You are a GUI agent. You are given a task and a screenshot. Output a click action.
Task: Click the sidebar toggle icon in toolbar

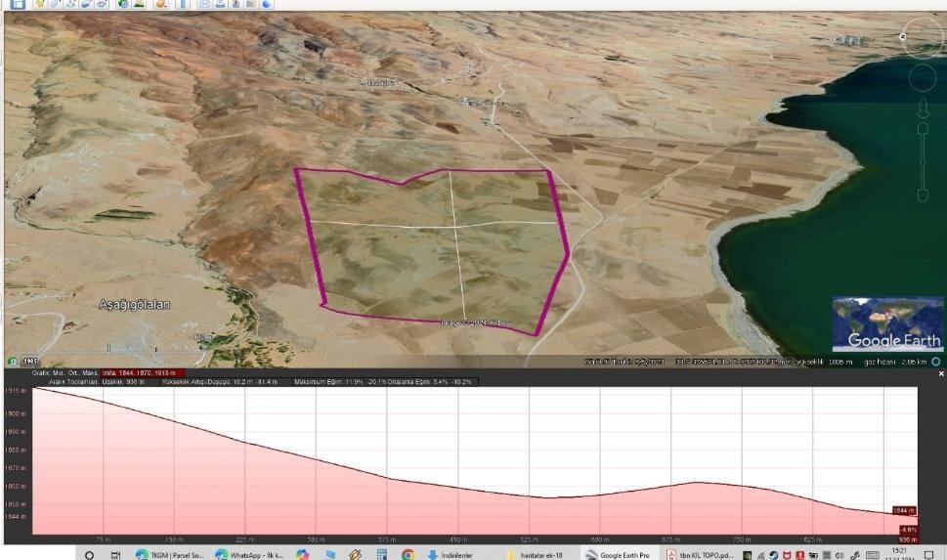tap(18, 4)
